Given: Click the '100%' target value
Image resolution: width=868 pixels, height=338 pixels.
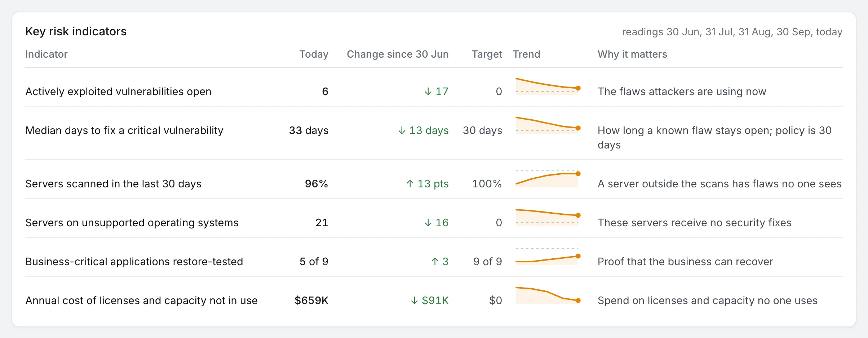Looking at the screenshot, I should pos(487,184).
